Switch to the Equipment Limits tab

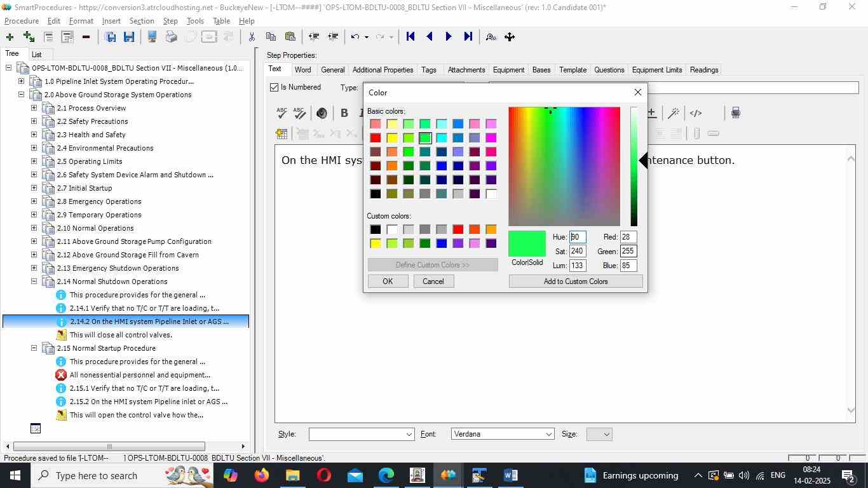(657, 70)
